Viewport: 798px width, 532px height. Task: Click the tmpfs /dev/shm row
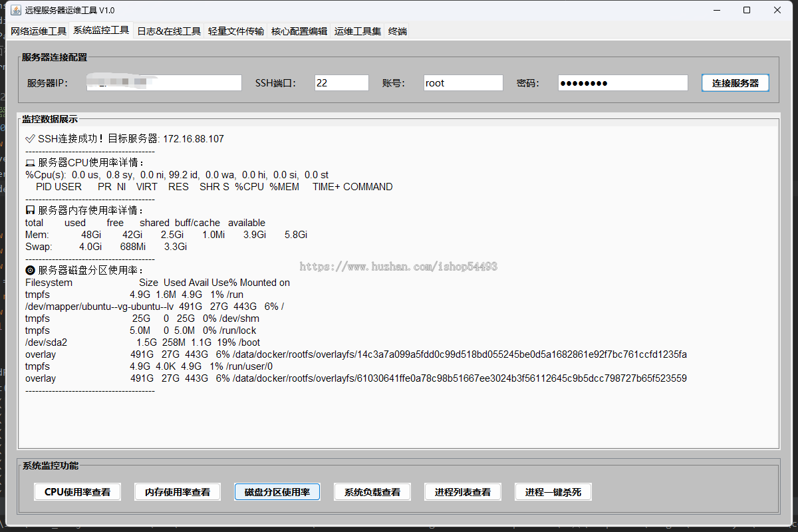pos(142,319)
